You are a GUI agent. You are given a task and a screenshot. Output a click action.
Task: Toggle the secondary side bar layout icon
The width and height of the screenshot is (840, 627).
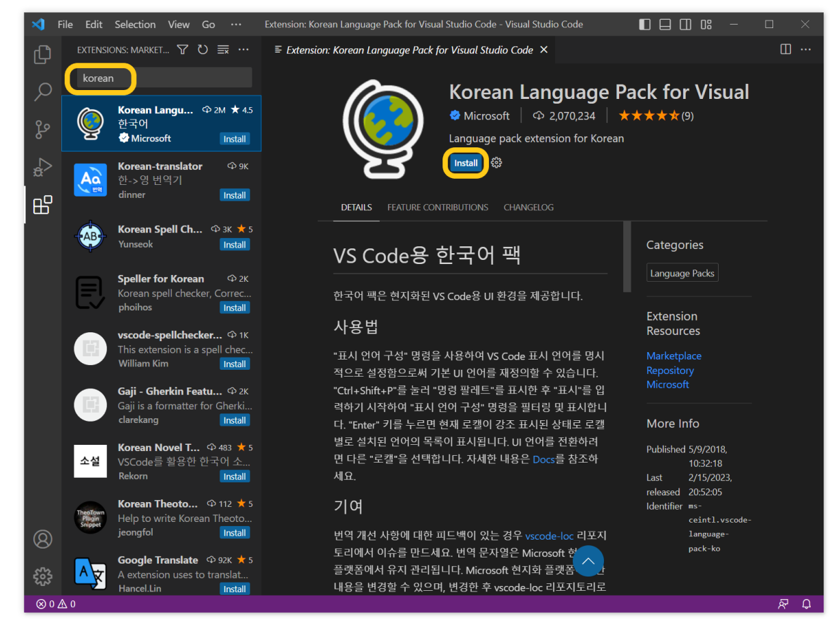686,25
